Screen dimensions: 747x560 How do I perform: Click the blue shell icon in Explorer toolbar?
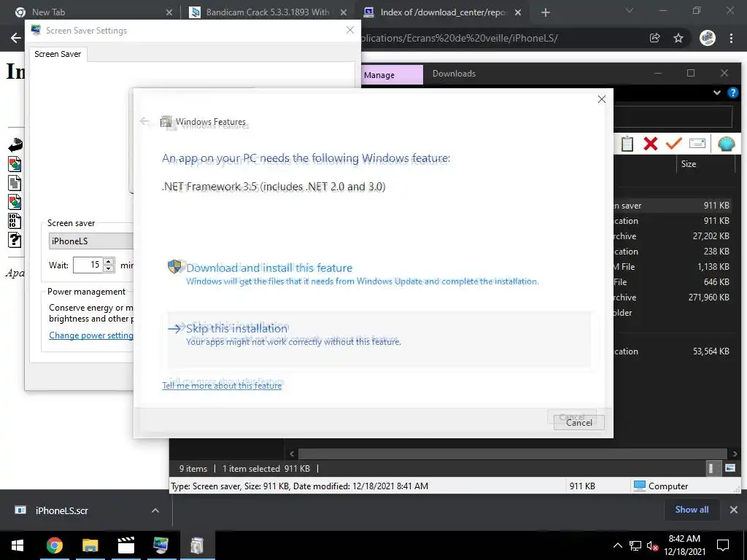(726, 144)
